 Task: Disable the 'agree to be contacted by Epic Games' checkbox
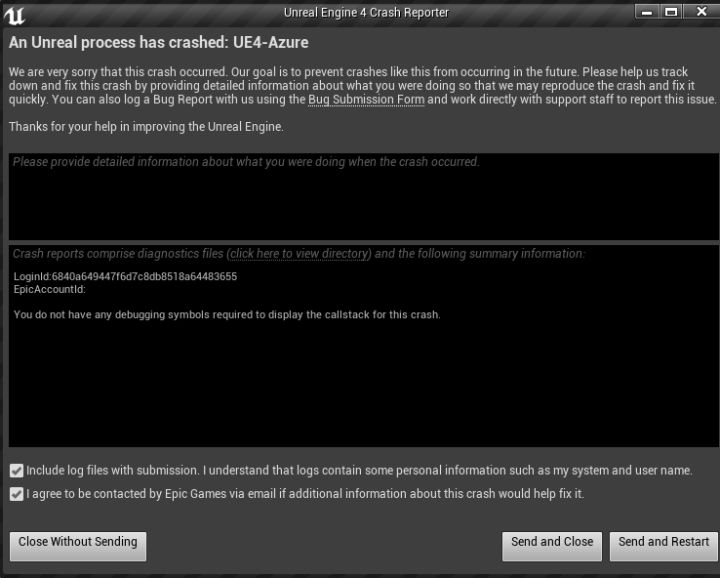16,494
